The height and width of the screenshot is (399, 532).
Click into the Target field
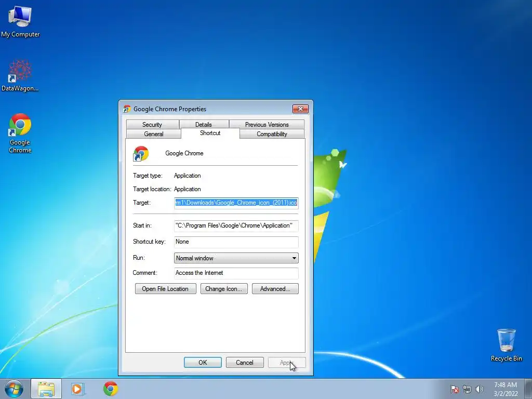pos(236,203)
